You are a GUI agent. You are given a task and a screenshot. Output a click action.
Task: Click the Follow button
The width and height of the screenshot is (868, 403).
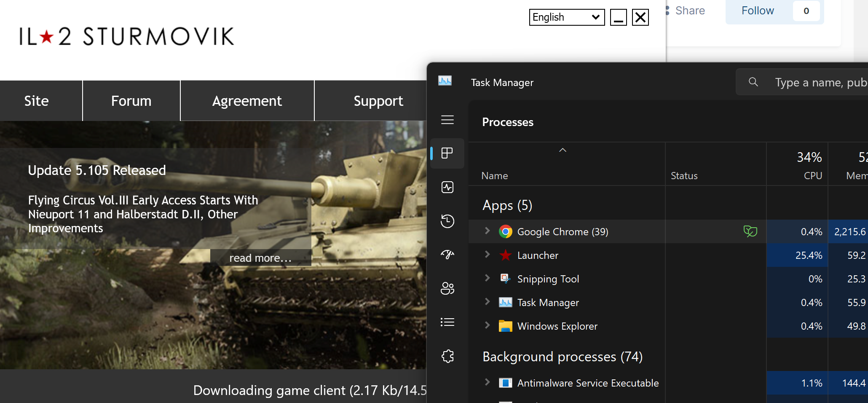(758, 11)
